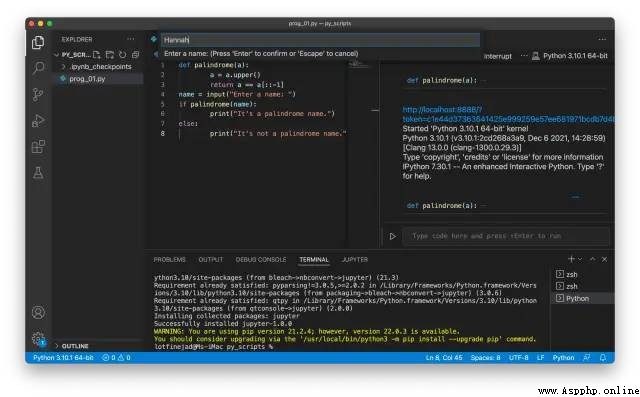Open the Accounts icon menu
640x397 pixels.
(x=38, y=313)
